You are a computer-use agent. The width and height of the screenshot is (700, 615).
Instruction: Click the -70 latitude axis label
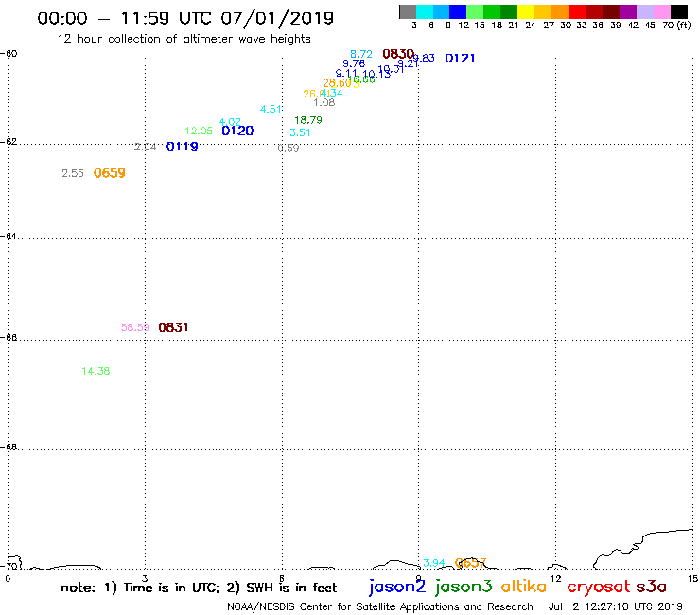[x=9, y=567]
